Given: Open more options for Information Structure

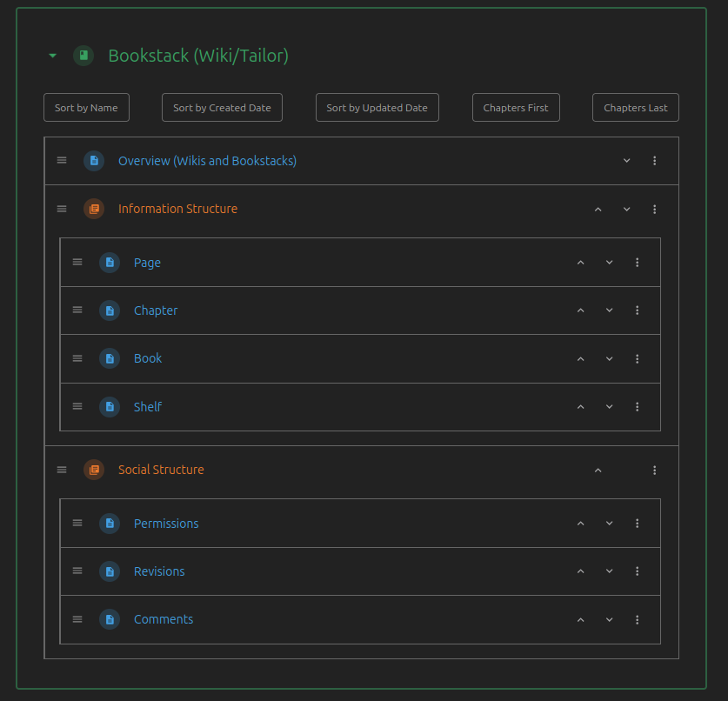Looking at the screenshot, I should tap(655, 210).
